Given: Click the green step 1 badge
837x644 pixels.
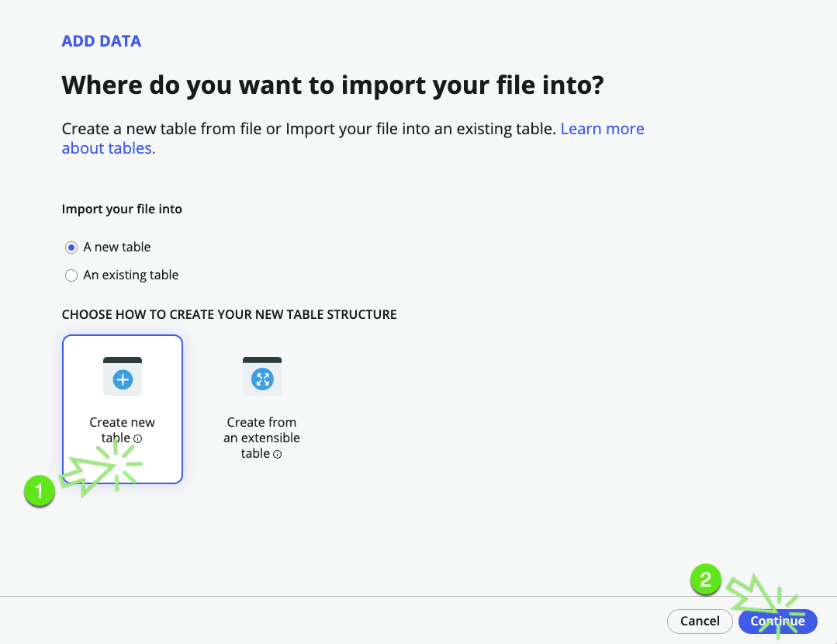Looking at the screenshot, I should tap(39, 491).
